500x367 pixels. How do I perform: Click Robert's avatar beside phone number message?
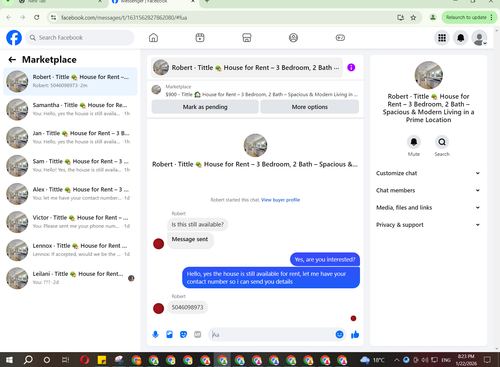click(x=158, y=308)
